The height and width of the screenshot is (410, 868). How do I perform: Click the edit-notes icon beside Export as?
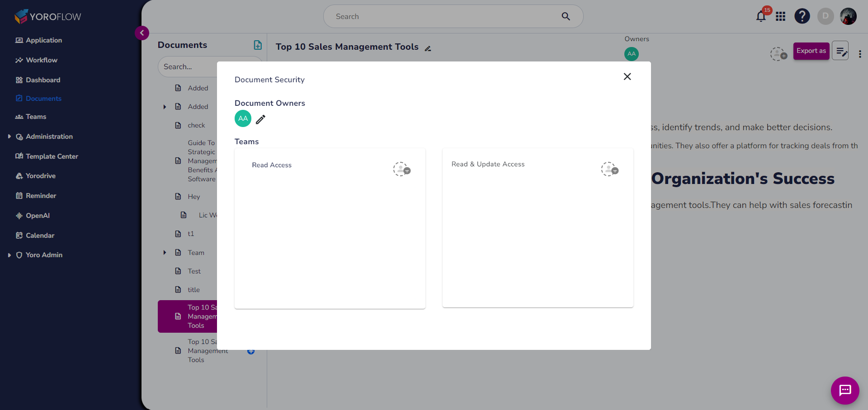click(840, 51)
